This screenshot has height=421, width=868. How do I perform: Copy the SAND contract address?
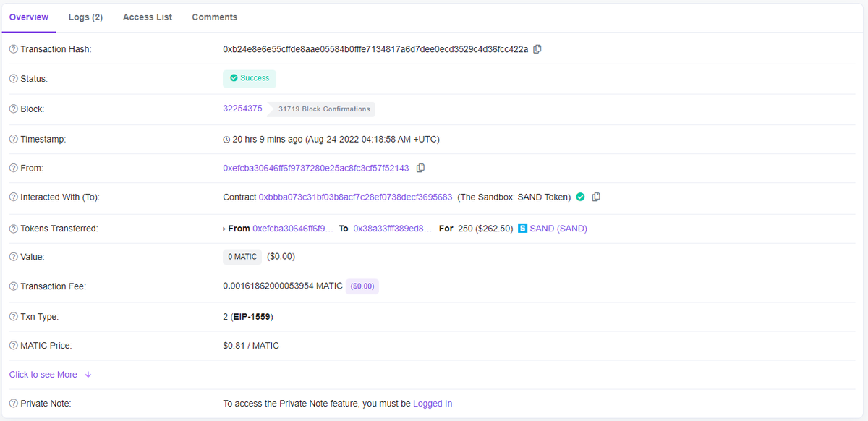coord(596,197)
